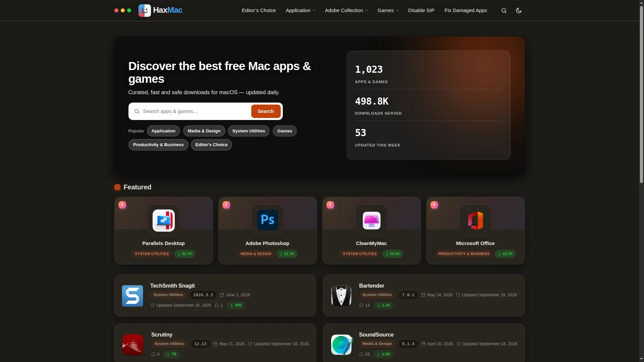
Task: Click the Scrutiny 78 downloads badge
Action: tap(171, 354)
